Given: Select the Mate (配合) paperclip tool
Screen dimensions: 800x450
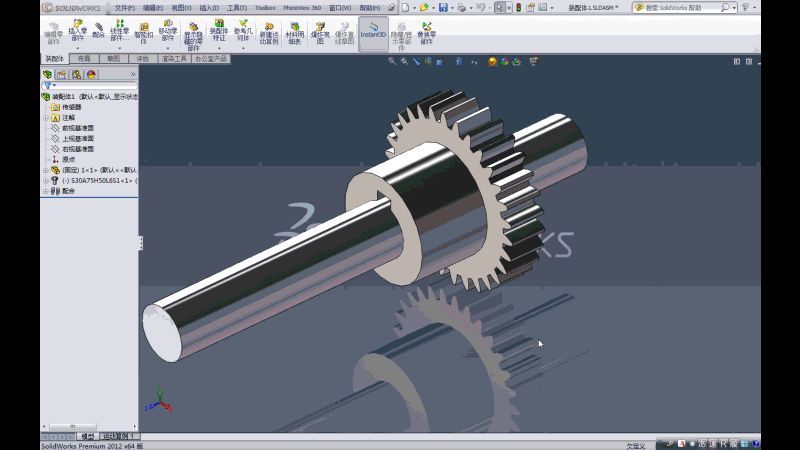Looking at the screenshot, I should 98,31.
